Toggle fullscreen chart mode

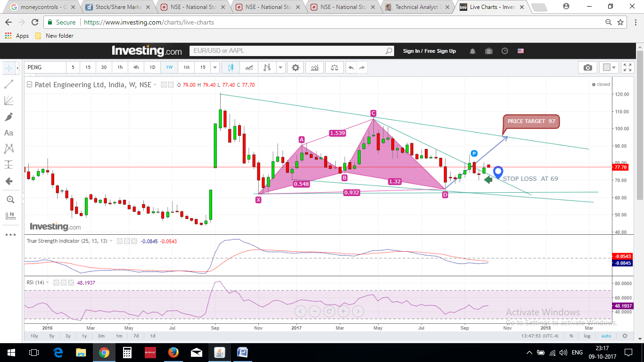click(x=627, y=67)
